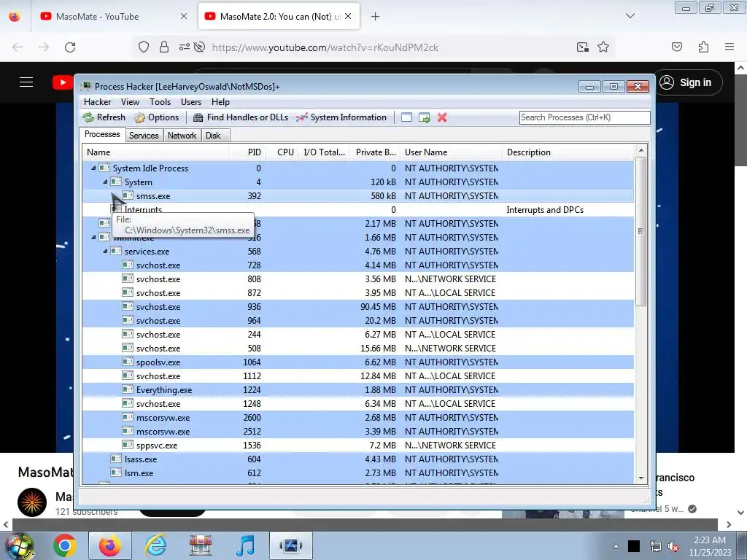Open System Information graph window
The image size is (747, 560).
click(341, 117)
